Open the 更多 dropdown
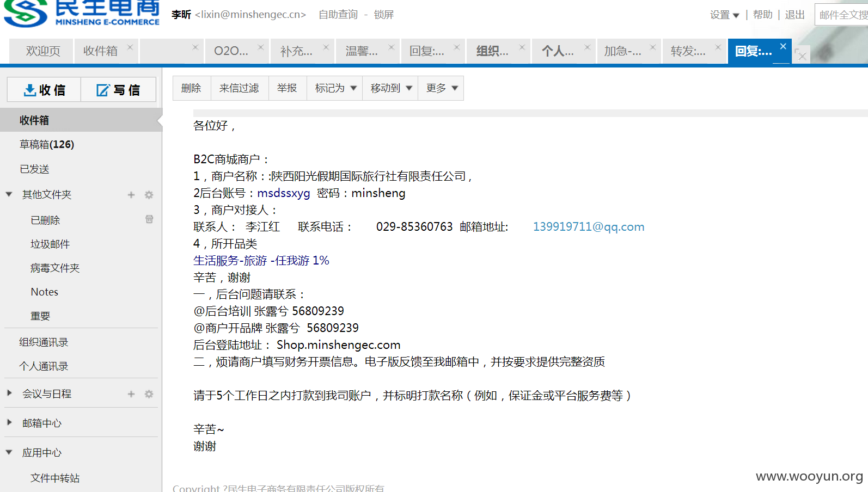The height and width of the screenshot is (492, 868). (441, 88)
